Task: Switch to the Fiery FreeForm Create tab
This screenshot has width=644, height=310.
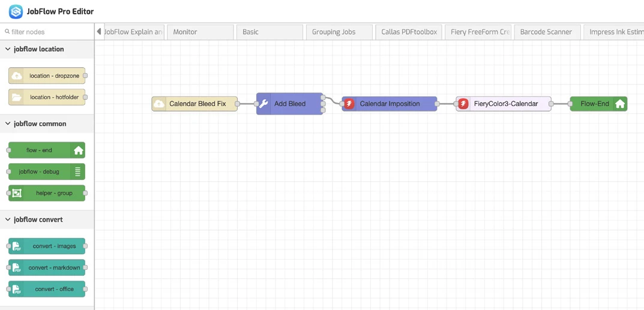Action: coord(478,32)
